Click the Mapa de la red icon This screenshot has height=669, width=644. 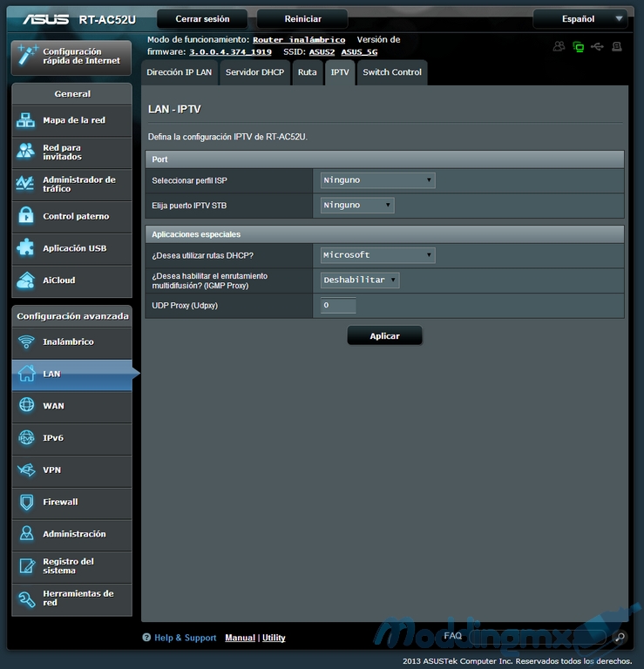coord(25,120)
